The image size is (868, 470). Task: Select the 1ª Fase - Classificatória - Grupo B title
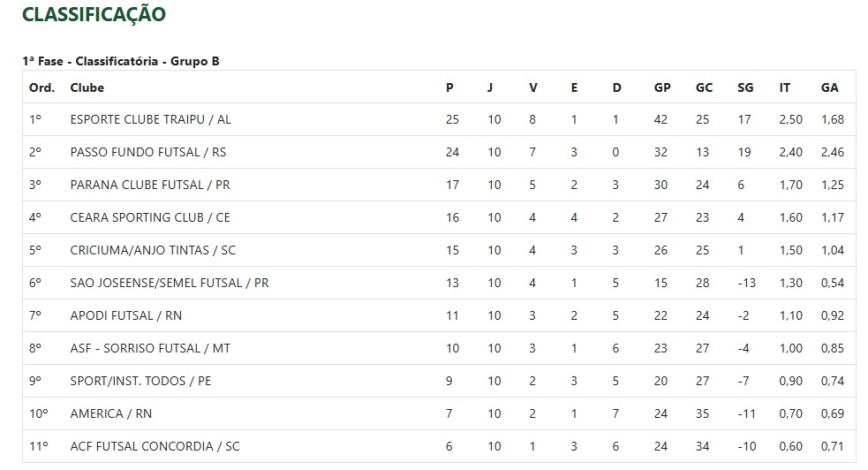121,62
